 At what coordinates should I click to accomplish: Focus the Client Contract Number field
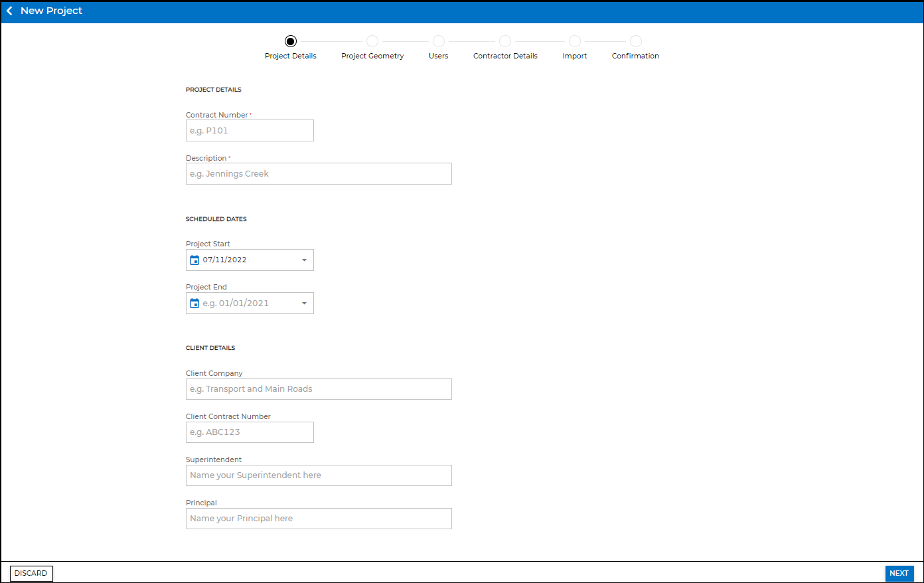(x=250, y=432)
